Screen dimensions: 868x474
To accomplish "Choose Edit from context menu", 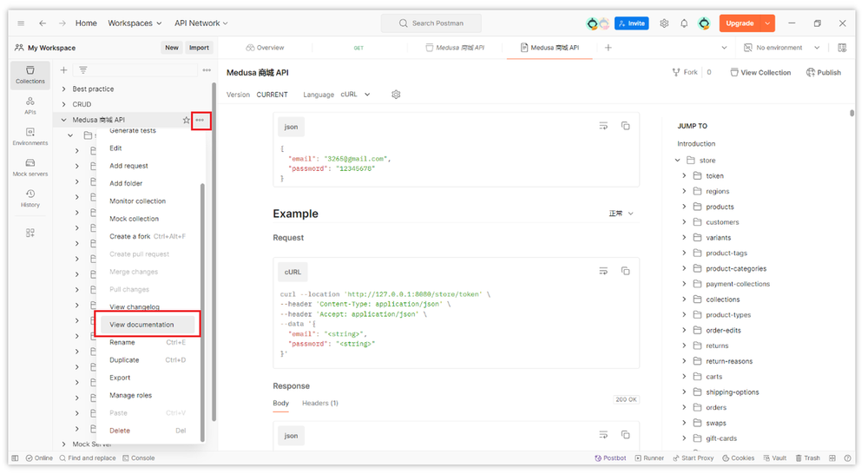I will [115, 148].
